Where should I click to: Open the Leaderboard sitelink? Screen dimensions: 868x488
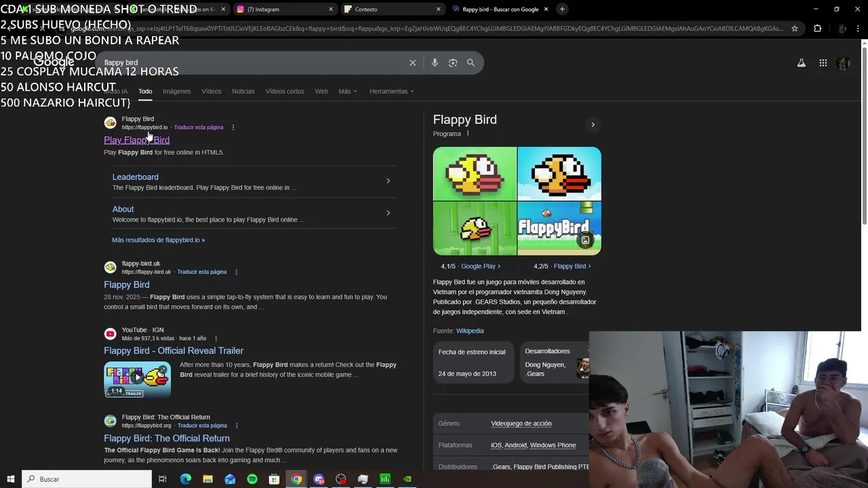click(x=135, y=177)
